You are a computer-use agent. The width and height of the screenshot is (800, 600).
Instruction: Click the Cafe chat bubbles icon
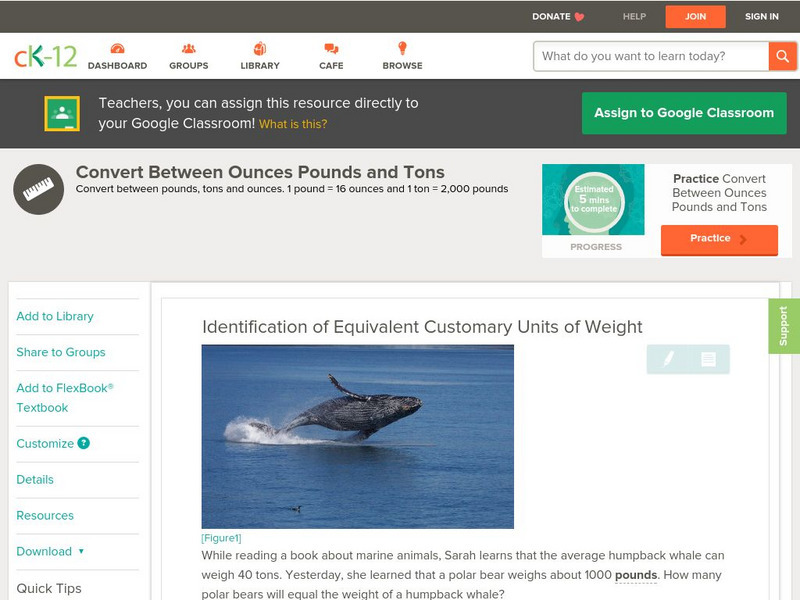click(x=331, y=48)
